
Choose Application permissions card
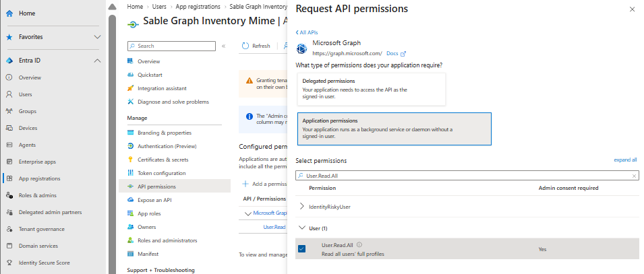(394, 129)
